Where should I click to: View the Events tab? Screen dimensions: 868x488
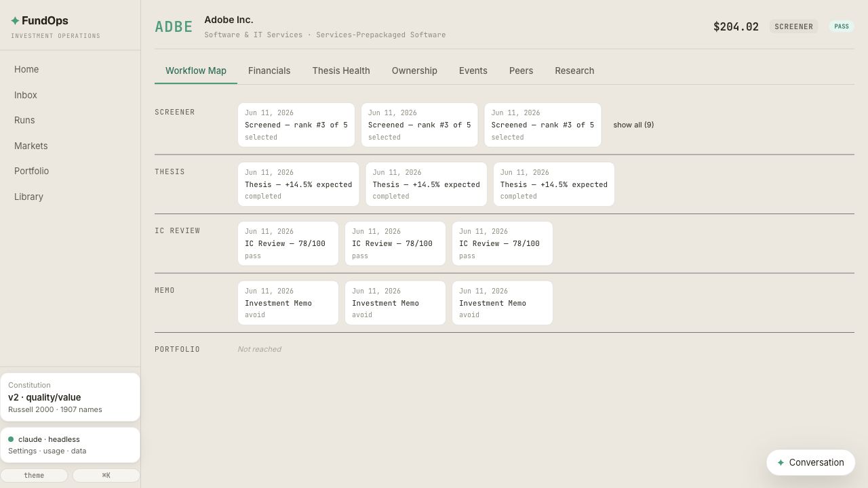tap(473, 71)
